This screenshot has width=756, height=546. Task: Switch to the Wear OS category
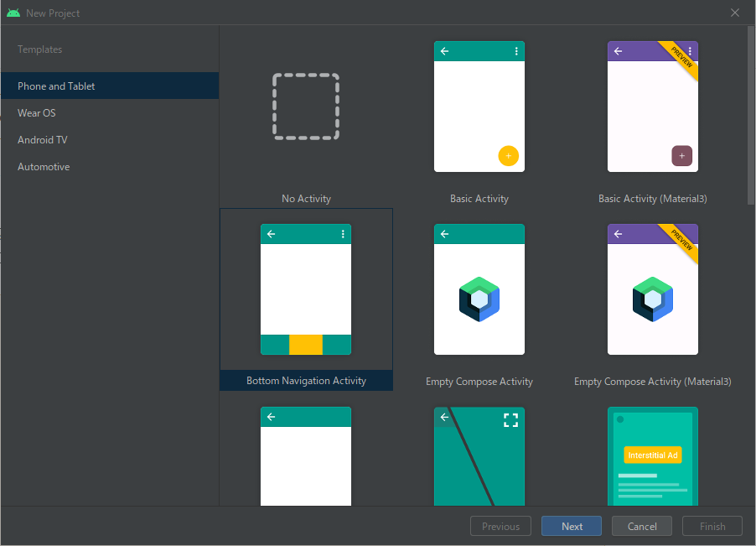tap(37, 112)
